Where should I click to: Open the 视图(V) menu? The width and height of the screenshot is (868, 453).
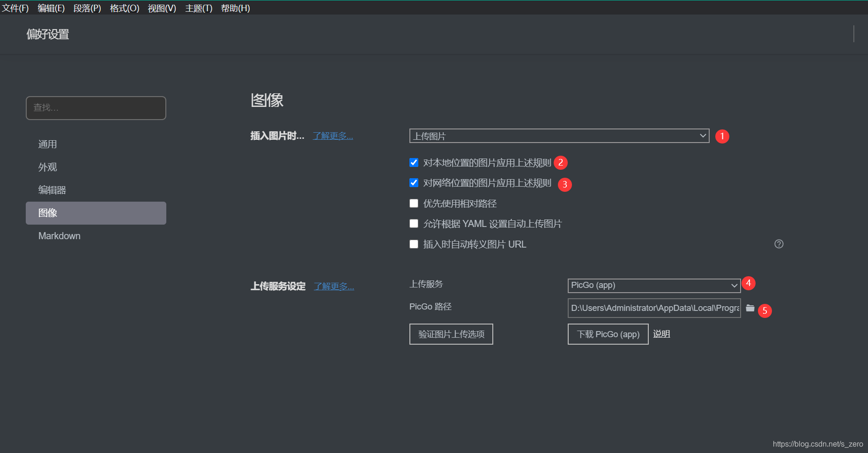(162, 8)
